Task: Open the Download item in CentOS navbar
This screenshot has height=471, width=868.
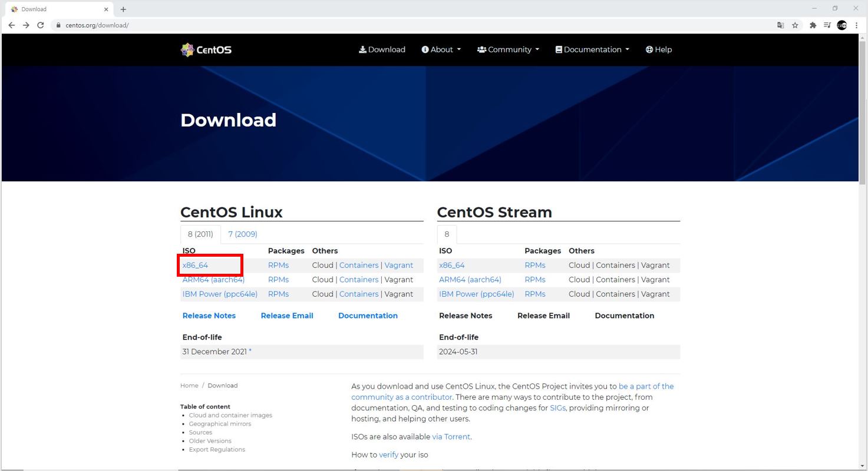Action: pyautogui.click(x=382, y=49)
